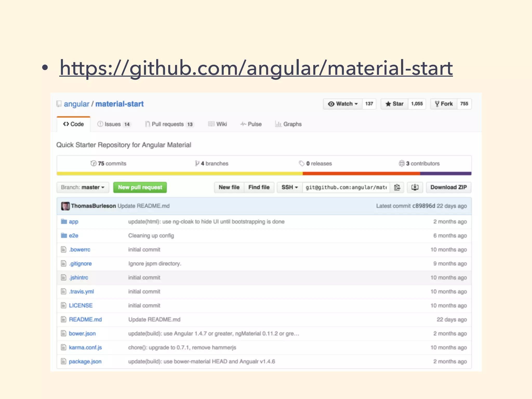This screenshot has width=532, height=399.
Task: Click the Issues tab exclamation icon
Action: (x=100, y=124)
